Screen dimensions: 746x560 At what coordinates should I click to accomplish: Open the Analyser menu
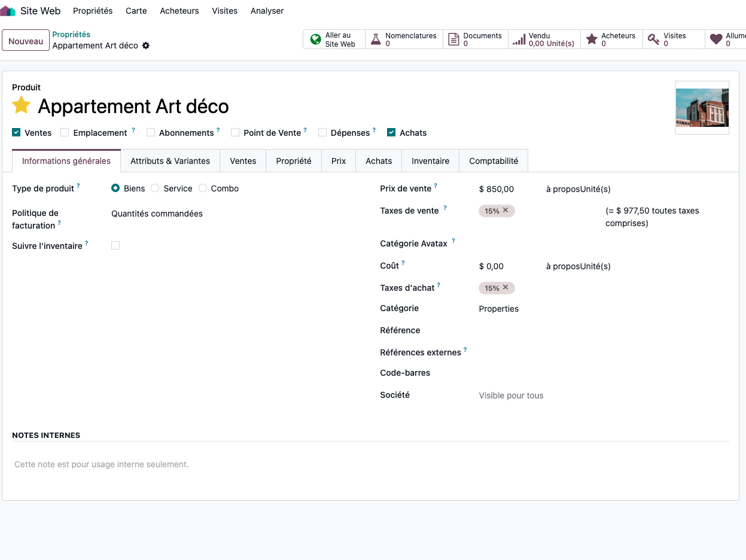click(267, 11)
